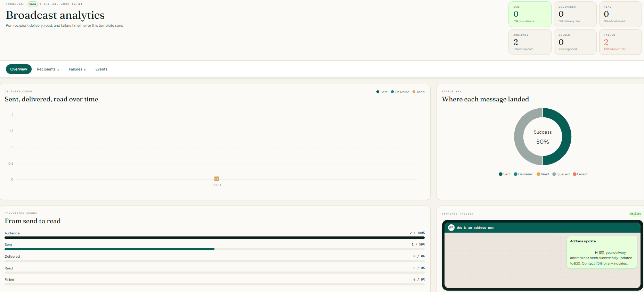Go to the Events tab
This screenshot has height=292, width=644.
pos(101,69)
